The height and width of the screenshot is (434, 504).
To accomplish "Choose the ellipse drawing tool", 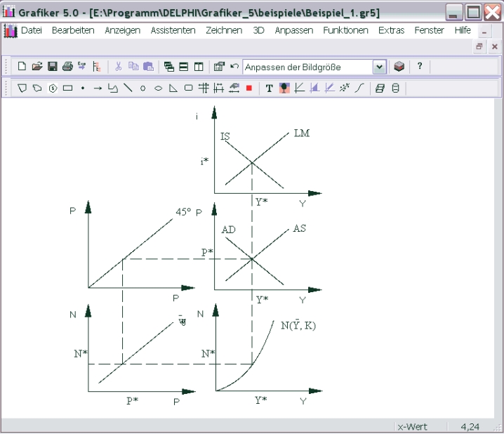I will coord(158,88).
